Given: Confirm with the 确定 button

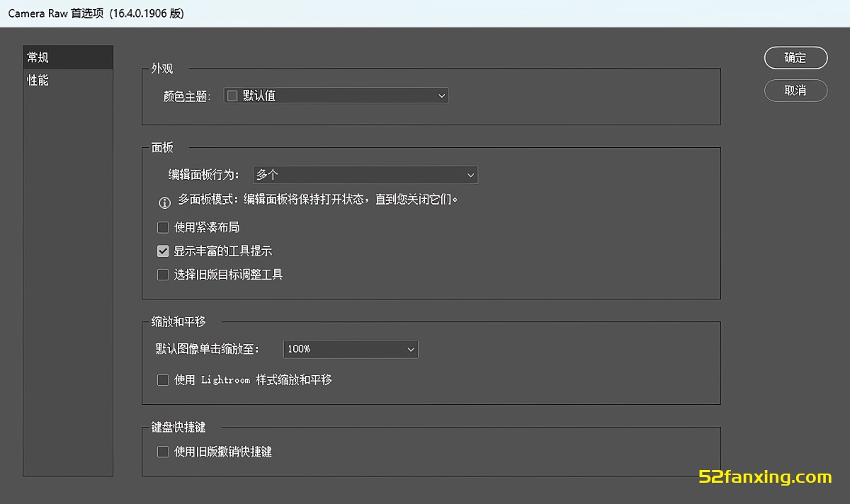Looking at the screenshot, I should click(795, 58).
